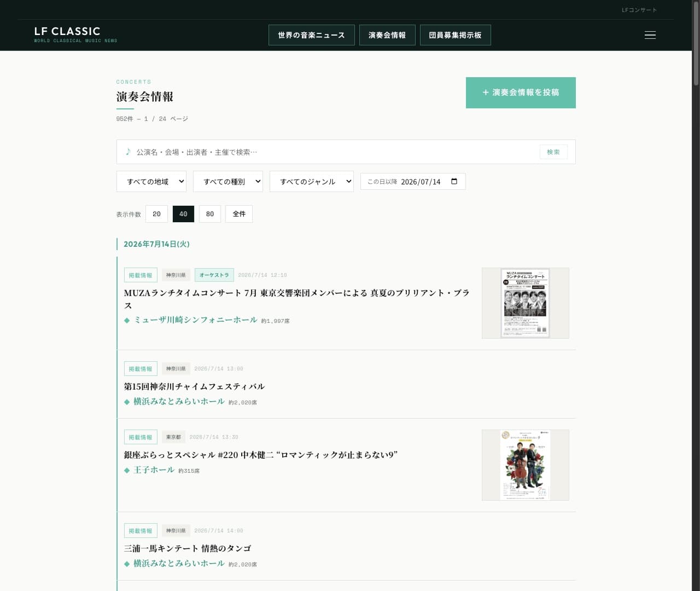The height and width of the screenshot is (591, 700).
Task: Click 横浜みなとみらいホール venue under チャイムフェスティバル
Action: click(x=179, y=401)
